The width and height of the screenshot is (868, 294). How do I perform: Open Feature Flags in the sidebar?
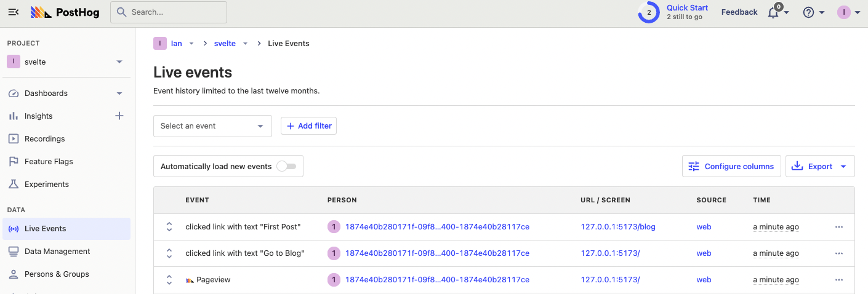click(49, 162)
